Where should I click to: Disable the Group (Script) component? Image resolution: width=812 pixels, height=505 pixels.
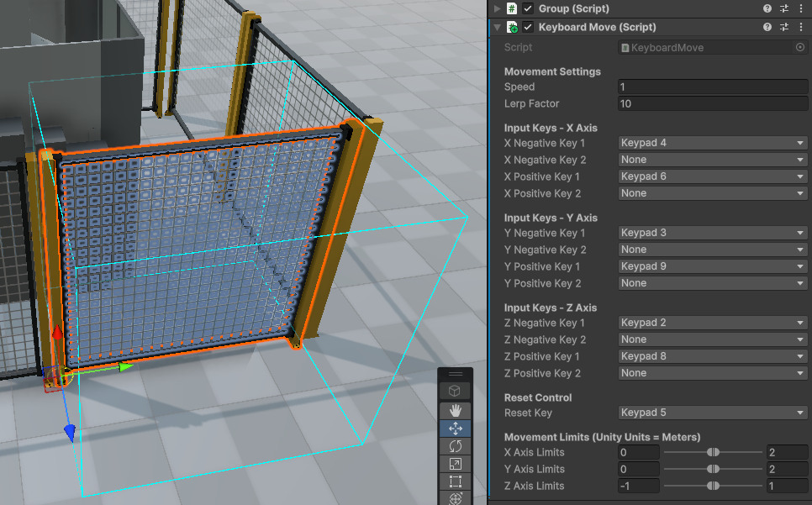coord(527,8)
